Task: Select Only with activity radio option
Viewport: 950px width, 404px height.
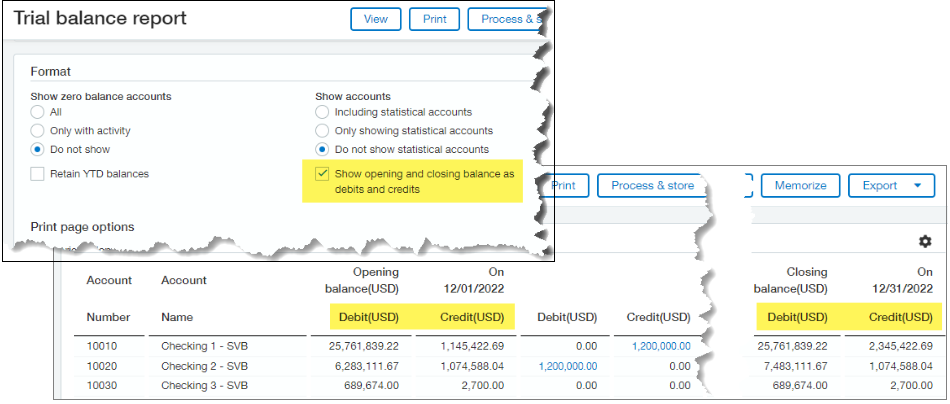Action: (x=38, y=130)
